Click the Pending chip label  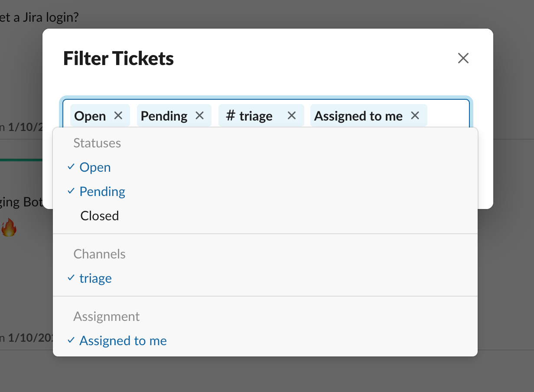[164, 116]
